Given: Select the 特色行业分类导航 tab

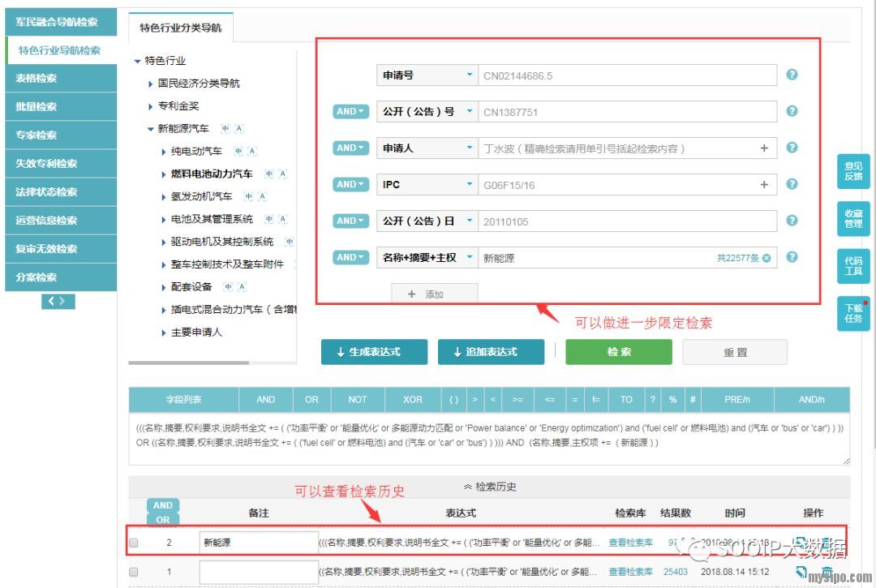Looking at the screenshot, I should [180, 28].
